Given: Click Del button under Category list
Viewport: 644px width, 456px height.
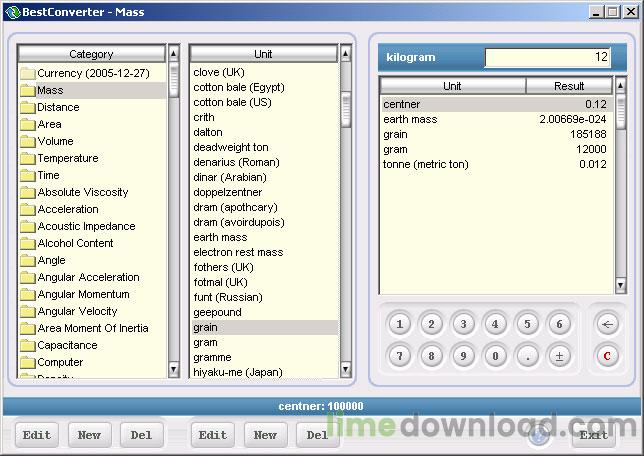Looking at the screenshot, I should [141, 435].
